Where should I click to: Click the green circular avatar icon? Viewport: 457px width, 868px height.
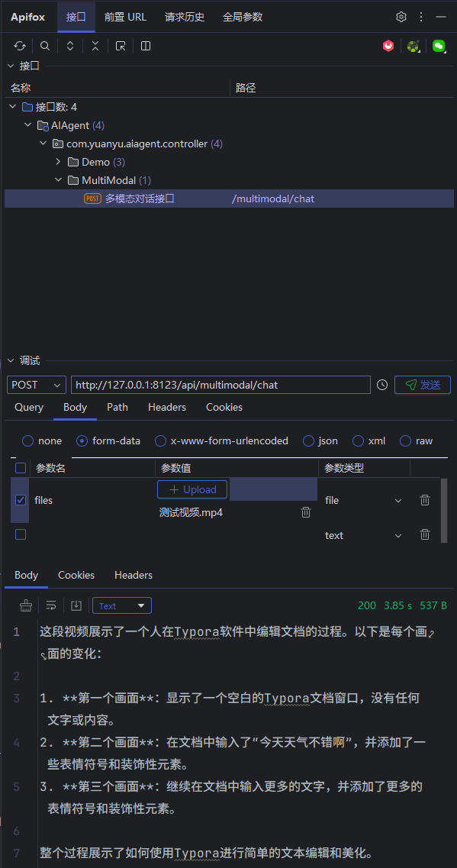414,46
